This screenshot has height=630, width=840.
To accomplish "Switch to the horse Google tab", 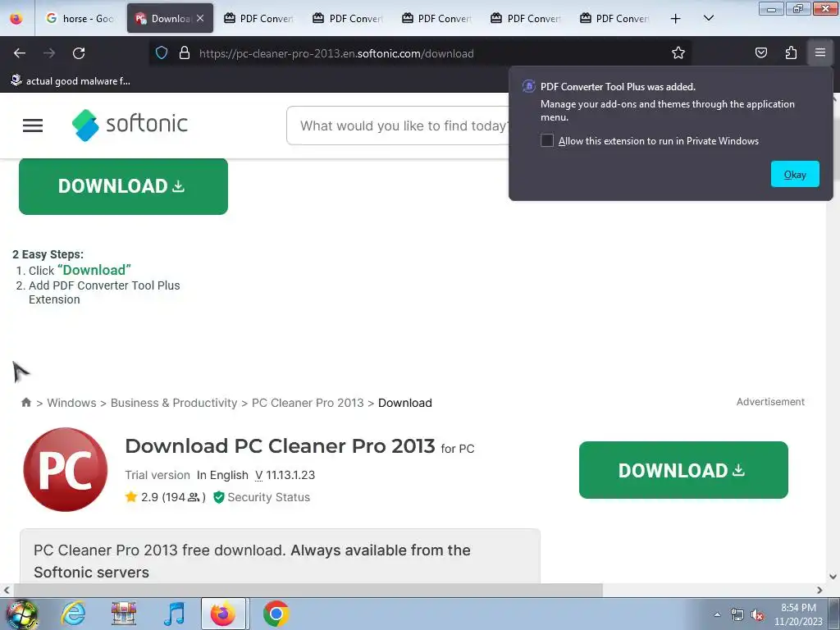I will point(80,19).
